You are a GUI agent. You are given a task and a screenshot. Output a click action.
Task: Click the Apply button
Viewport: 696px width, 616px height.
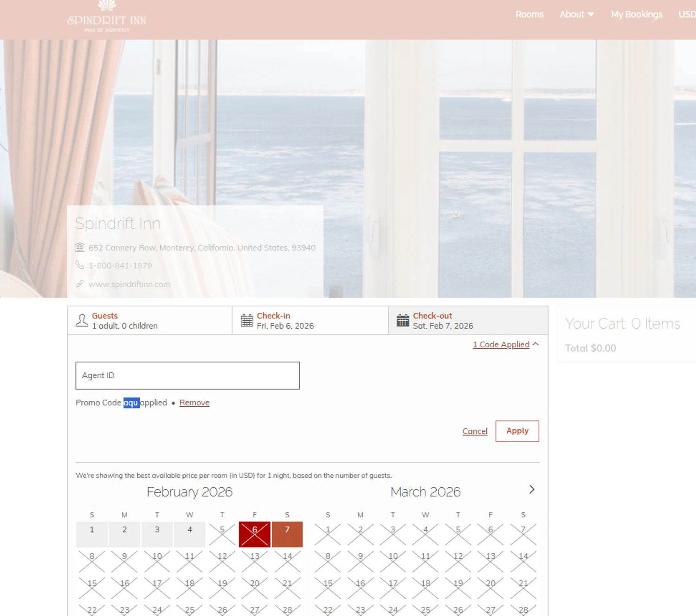[517, 431]
